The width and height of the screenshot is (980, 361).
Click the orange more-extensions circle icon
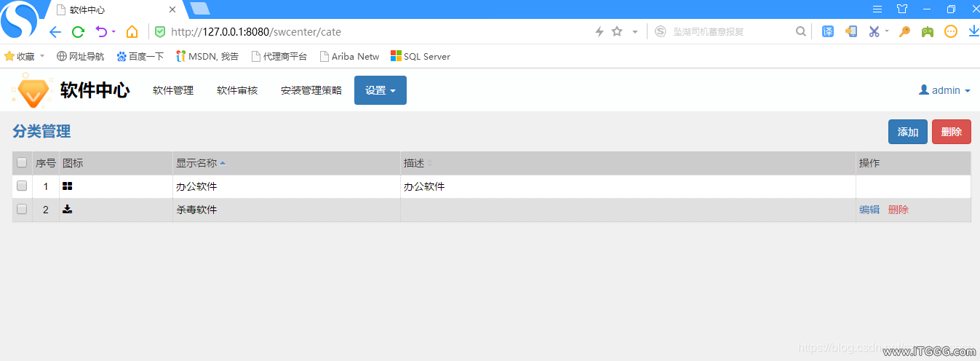951,31
